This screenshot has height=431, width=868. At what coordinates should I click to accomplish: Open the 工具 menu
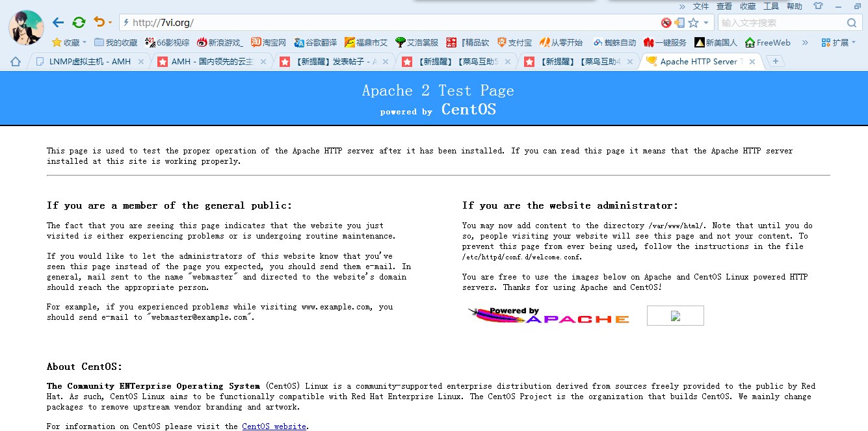coord(770,6)
